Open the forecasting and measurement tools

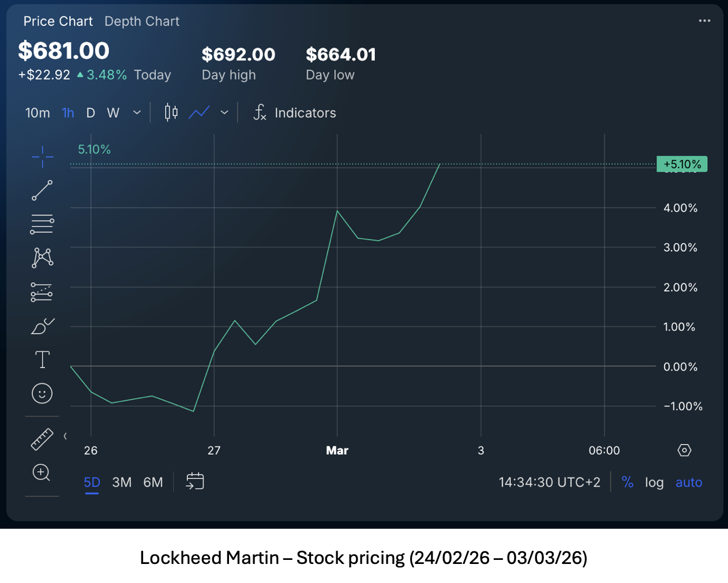[42, 292]
